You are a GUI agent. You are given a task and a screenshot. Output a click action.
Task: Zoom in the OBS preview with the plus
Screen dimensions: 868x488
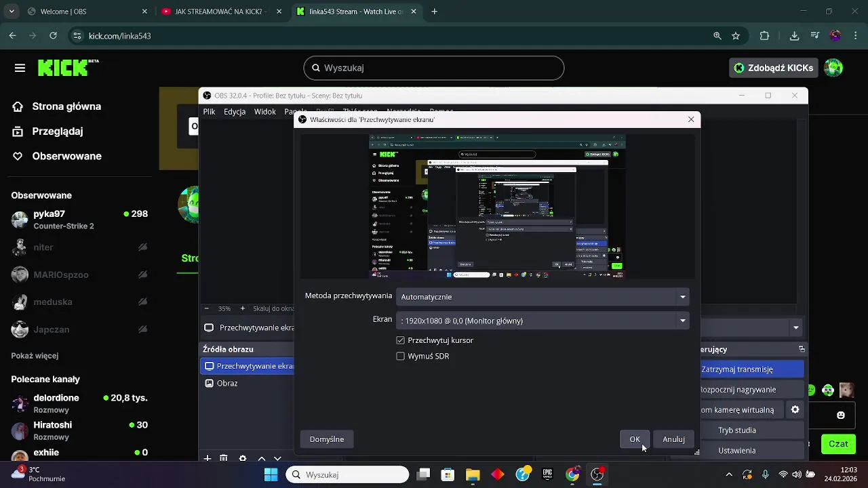pos(243,308)
